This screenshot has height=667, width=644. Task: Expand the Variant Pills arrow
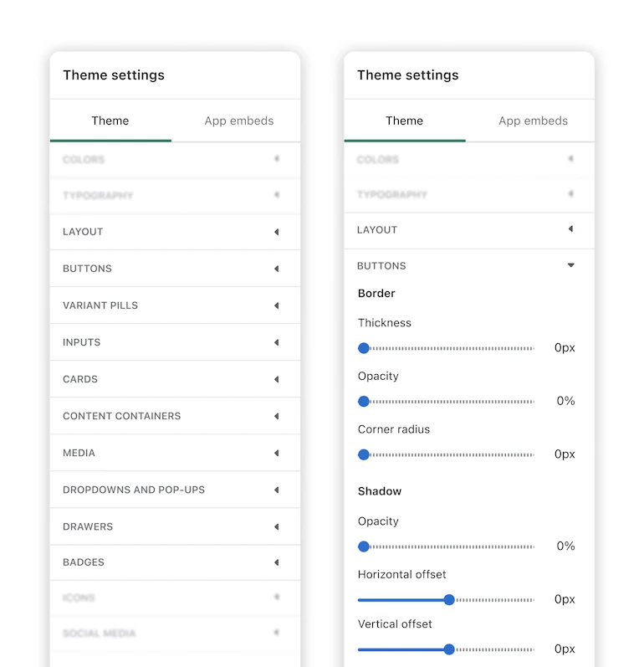(277, 305)
